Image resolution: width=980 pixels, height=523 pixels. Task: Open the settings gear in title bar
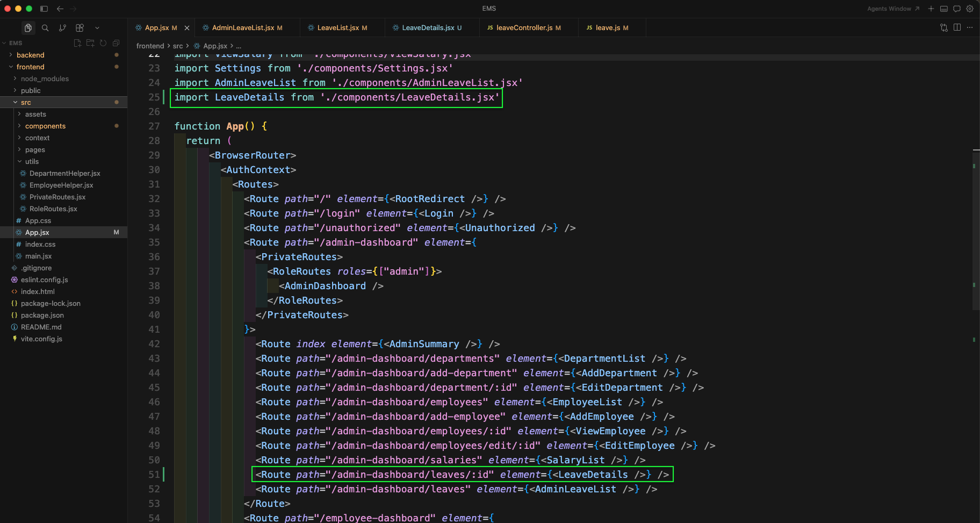(970, 9)
